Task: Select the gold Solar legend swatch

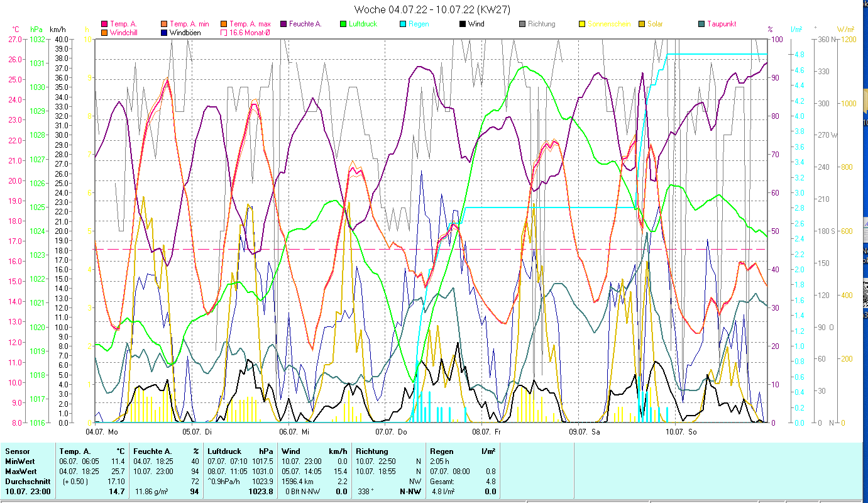Action: pyautogui.click(x=642, y=24)
